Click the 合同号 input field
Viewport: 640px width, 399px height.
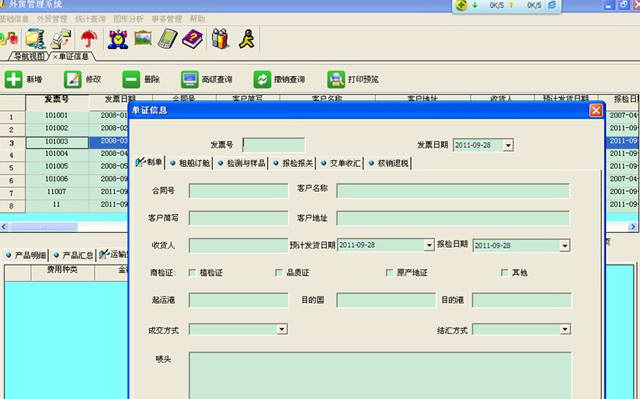coord(238,191)
